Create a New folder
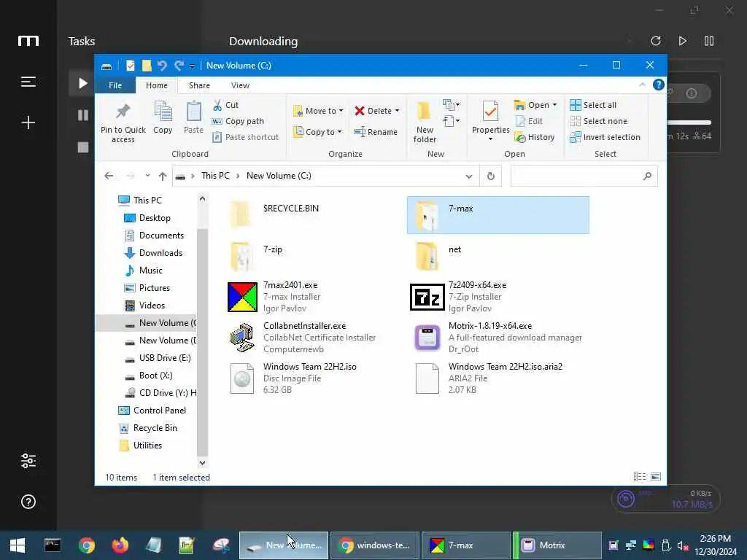Image resolution: width=747 pixels, height=560 pixels. [x=425, y=122]
